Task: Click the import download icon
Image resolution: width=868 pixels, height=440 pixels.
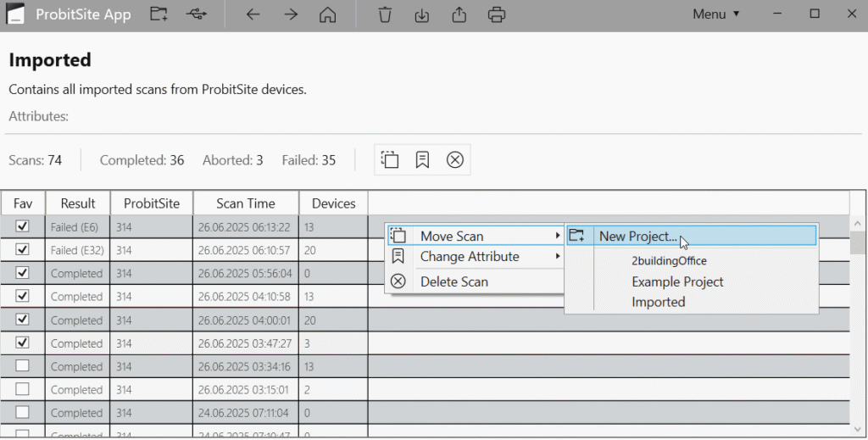Action: coord(422,14)
